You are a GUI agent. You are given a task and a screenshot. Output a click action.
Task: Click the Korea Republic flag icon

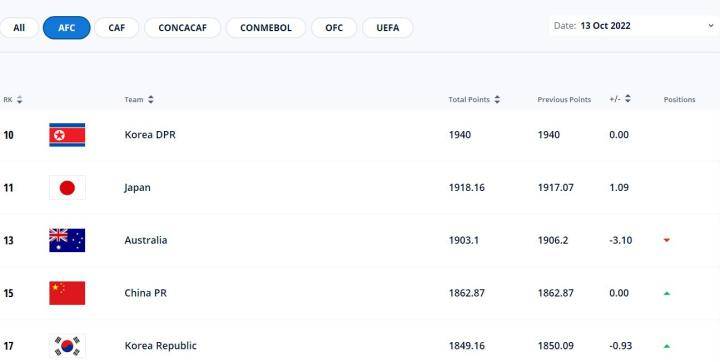pyautogui.click(x=67, y=346)
